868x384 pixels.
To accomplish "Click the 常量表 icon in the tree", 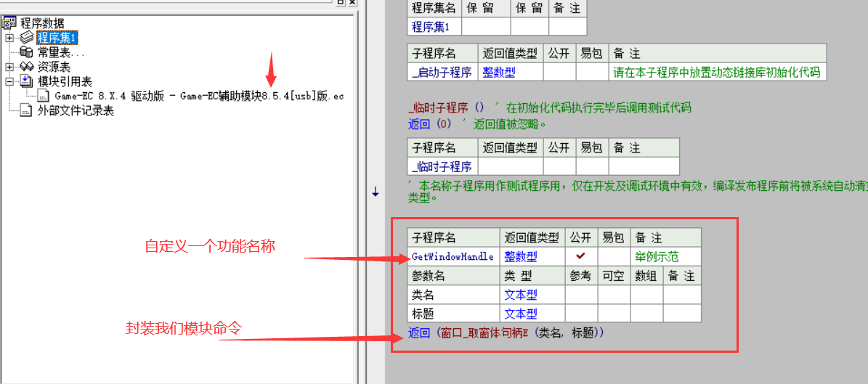I will point(27,52).
